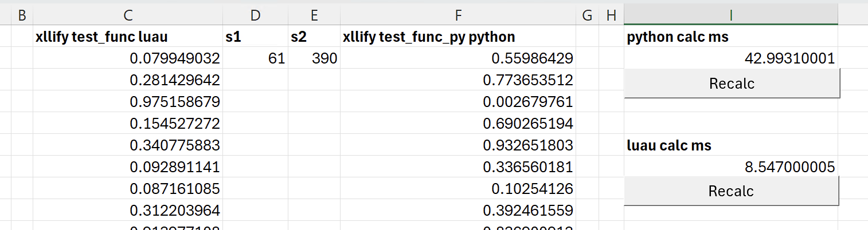Select the cell with value 8.547000005

point(731,166)
